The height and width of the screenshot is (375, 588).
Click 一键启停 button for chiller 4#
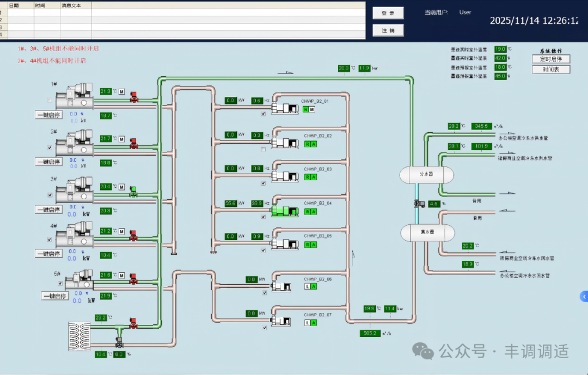coord(49,254)
